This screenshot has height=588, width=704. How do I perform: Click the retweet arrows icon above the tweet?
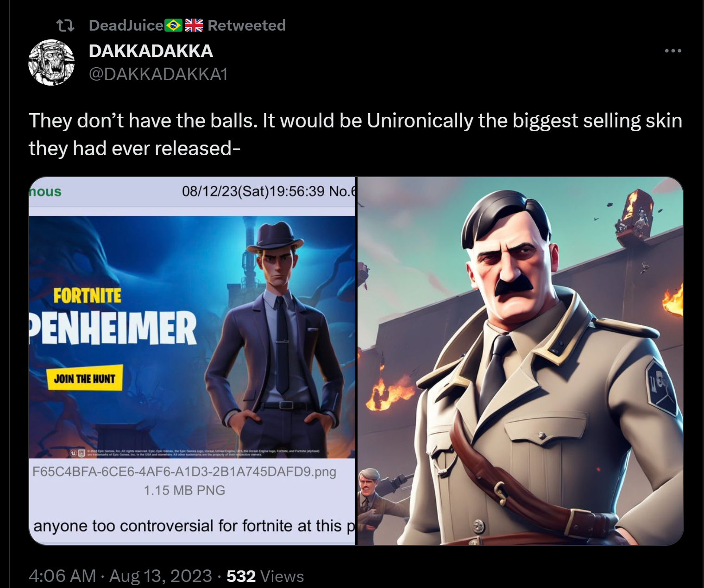65,25
